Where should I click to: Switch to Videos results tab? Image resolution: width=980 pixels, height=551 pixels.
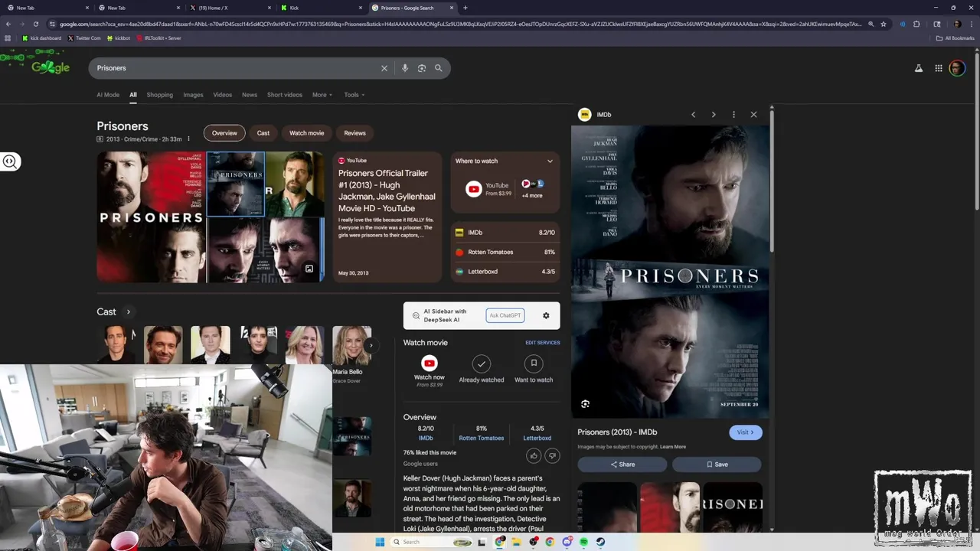223,95
